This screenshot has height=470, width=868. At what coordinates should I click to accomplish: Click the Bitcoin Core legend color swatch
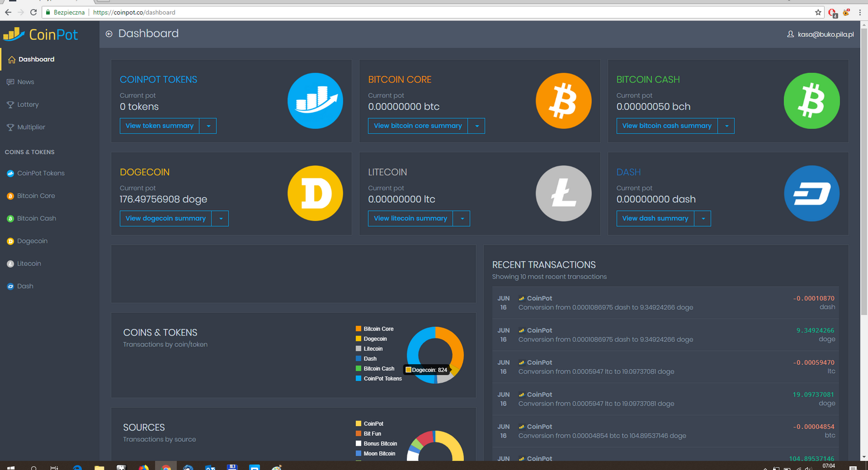(x=359, y=329)
